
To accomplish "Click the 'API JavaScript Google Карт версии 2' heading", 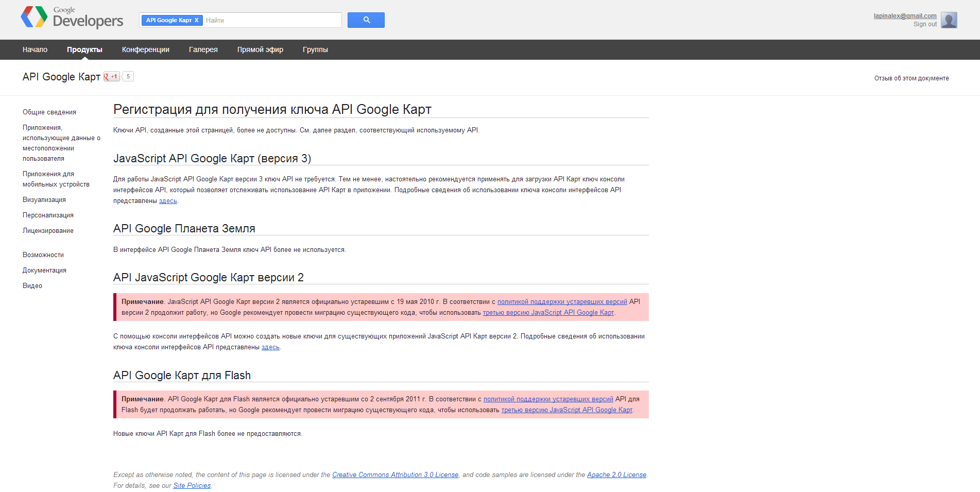I will point(209,277).
